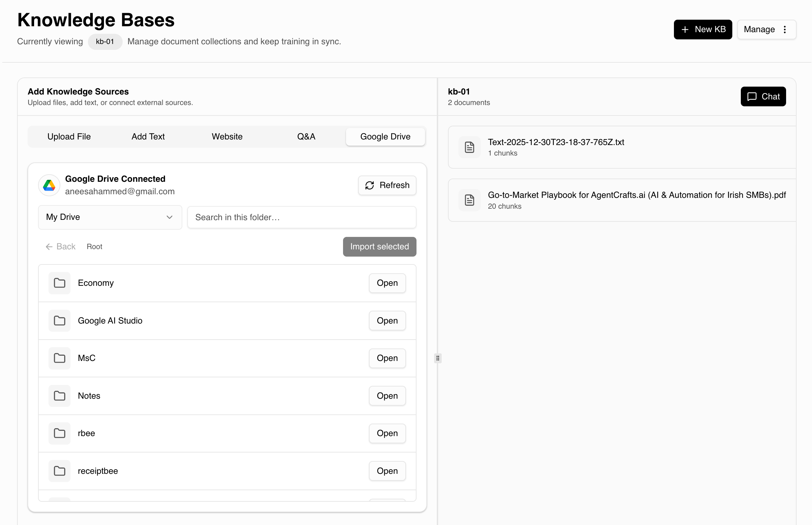The width and height of the screenshot is (812, 525).
Task: Click the Google AI Studio folder icon
Action: (x=59, y=321)
